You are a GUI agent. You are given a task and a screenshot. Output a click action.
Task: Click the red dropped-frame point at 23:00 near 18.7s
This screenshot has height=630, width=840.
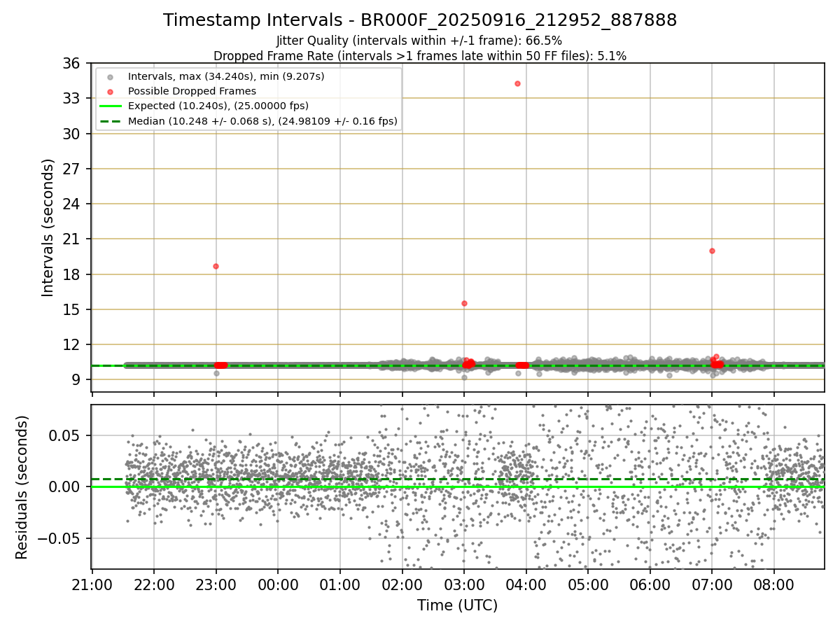216,266
